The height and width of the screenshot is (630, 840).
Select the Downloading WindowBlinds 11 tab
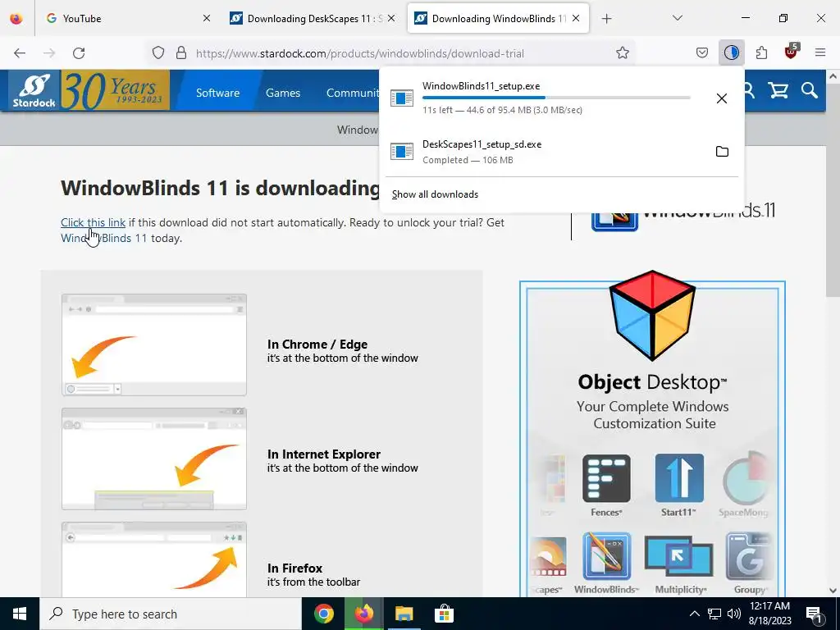point(498,18)
